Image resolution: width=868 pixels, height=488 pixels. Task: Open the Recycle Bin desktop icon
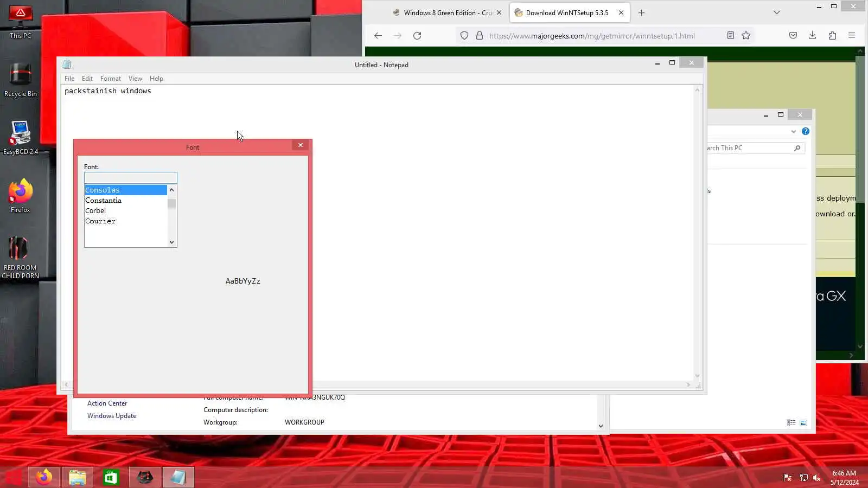click(21, 80)
